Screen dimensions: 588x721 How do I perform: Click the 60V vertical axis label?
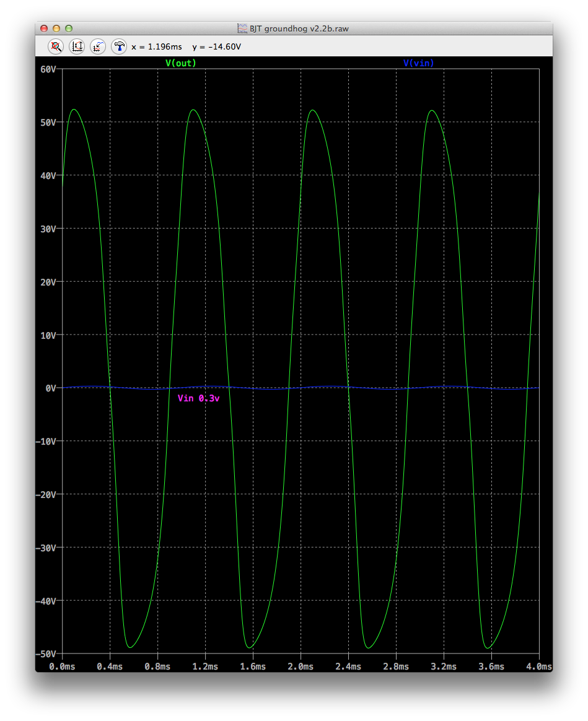(x=48, y=69)
